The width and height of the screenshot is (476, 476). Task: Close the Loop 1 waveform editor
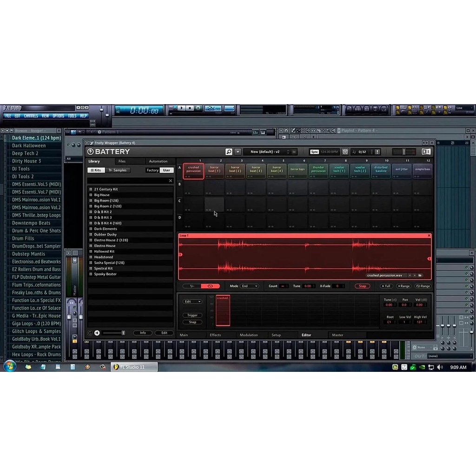429,236
